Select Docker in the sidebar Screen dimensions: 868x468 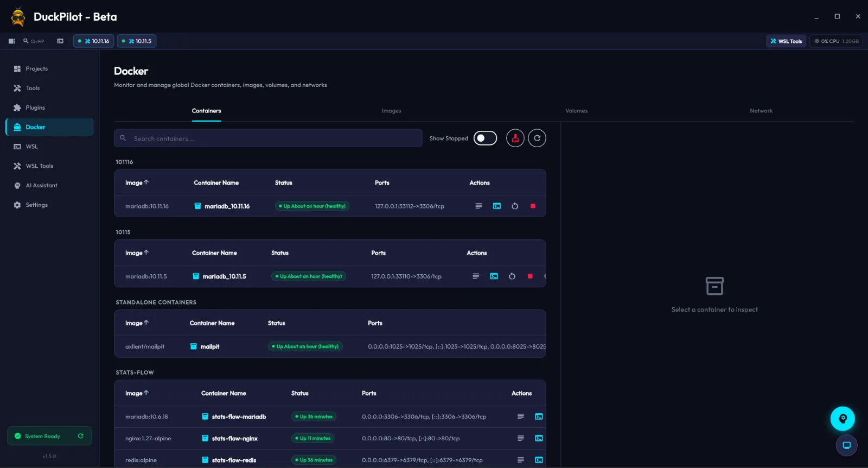point(50,127)
